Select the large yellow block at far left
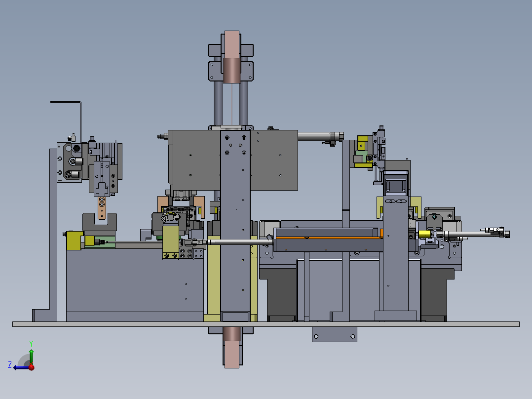 tap(75, 240)
